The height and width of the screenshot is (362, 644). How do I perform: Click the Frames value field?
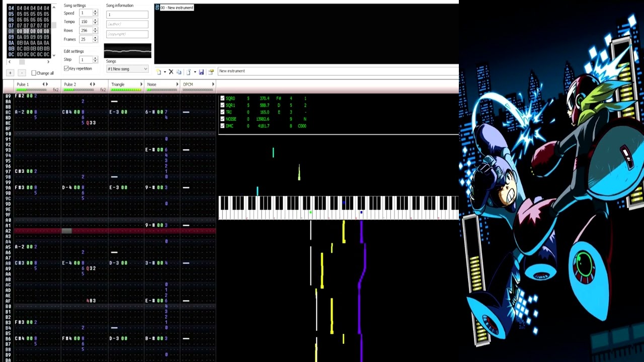click(x=86, y=39)
